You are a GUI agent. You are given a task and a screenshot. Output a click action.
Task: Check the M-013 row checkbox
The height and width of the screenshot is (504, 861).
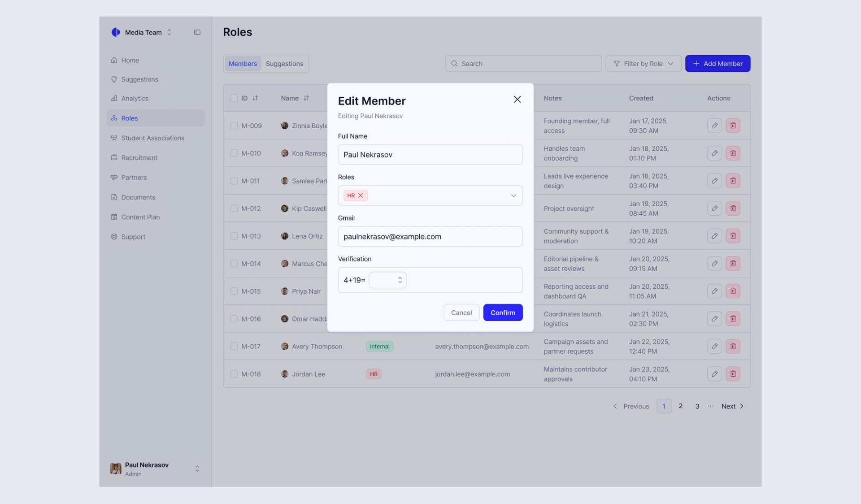234,236
